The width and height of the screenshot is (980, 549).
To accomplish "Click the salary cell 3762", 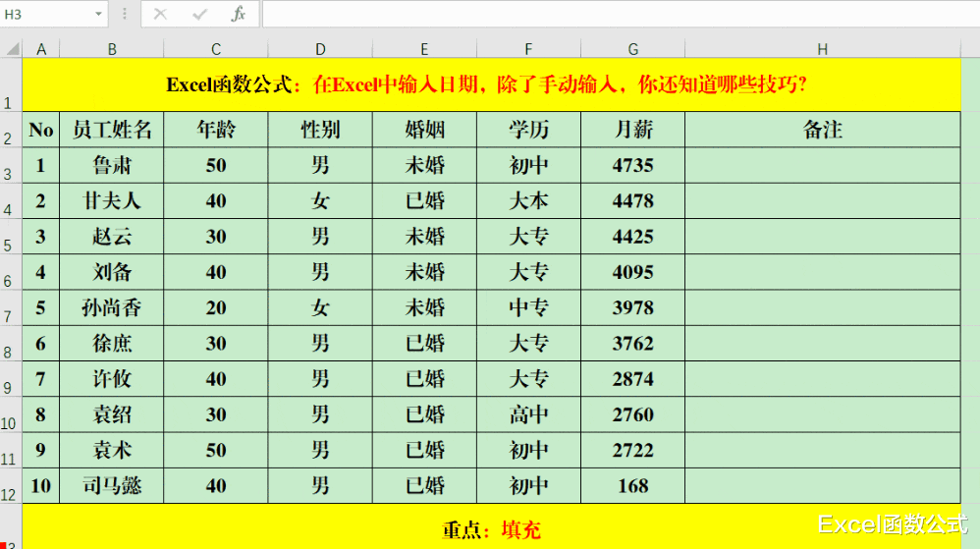I will tap(633, 344).
